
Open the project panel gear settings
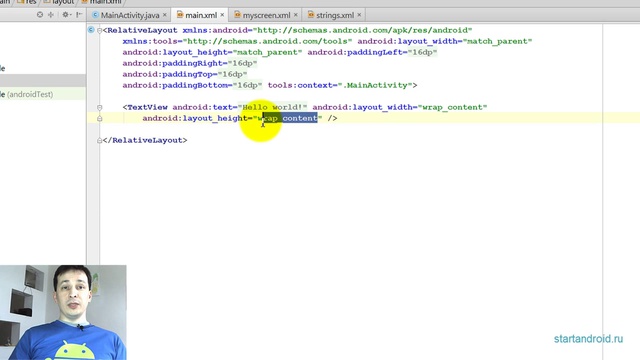pos(66,15)
